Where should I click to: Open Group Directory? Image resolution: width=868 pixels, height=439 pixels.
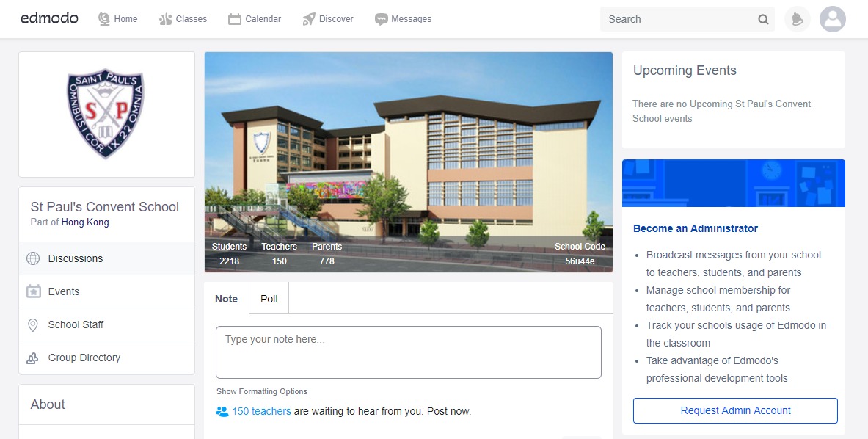point(107,358)
